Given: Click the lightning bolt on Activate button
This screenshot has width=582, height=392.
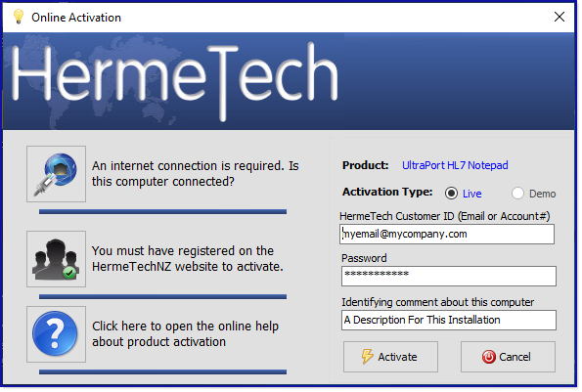Looking at the screenshot, I should (x=367, y=357).
